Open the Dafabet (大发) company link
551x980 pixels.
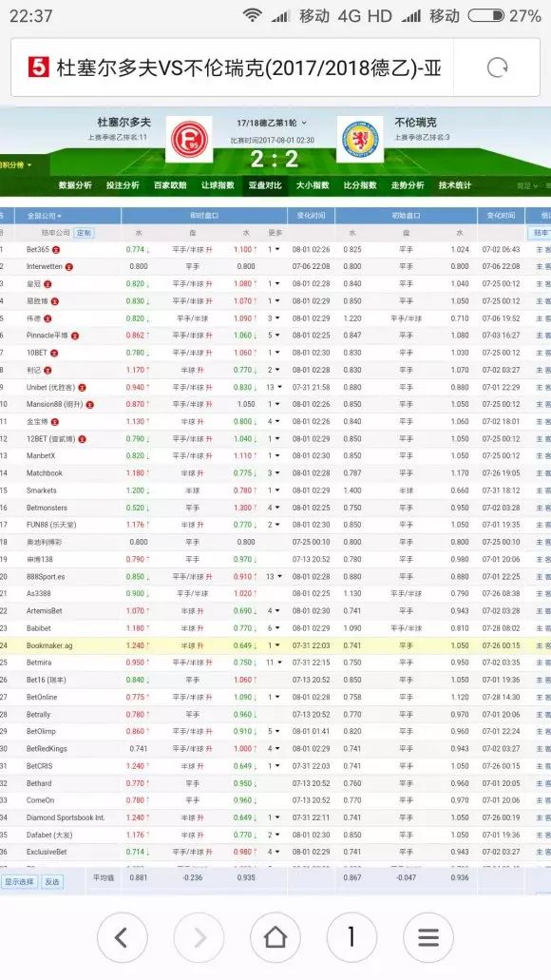(49, 835)
